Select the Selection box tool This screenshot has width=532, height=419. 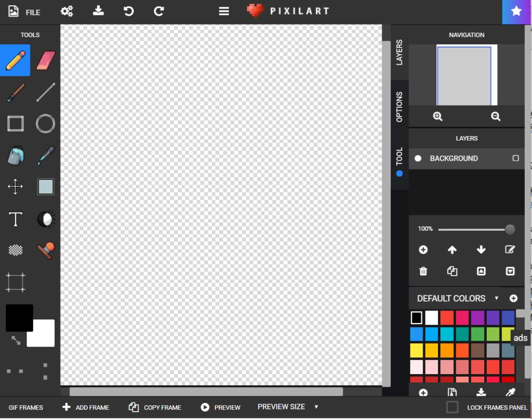coord(45,187)
